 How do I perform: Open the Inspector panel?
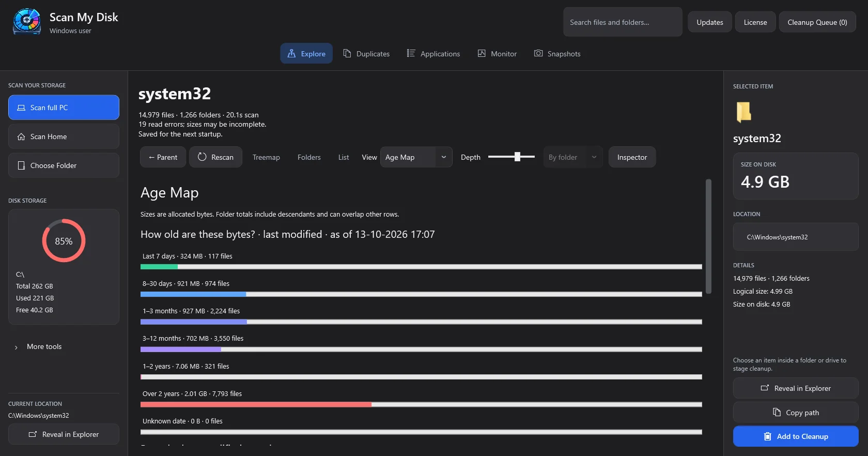click(x=632, y=157)
